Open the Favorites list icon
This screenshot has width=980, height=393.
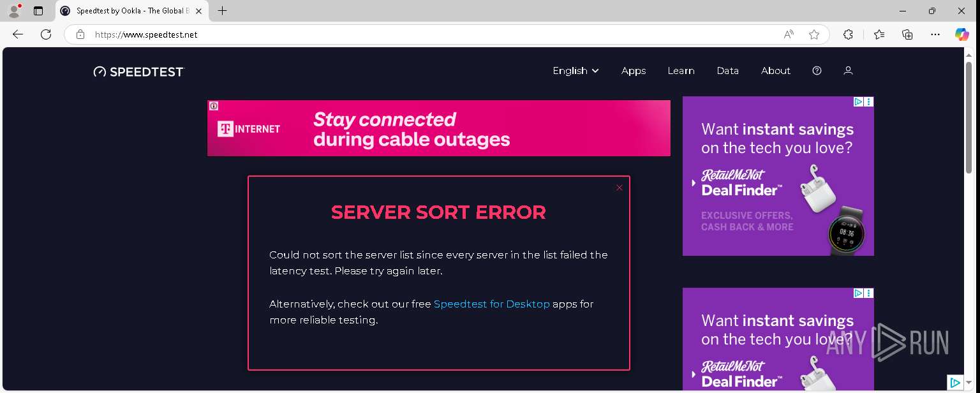point(879,34)
